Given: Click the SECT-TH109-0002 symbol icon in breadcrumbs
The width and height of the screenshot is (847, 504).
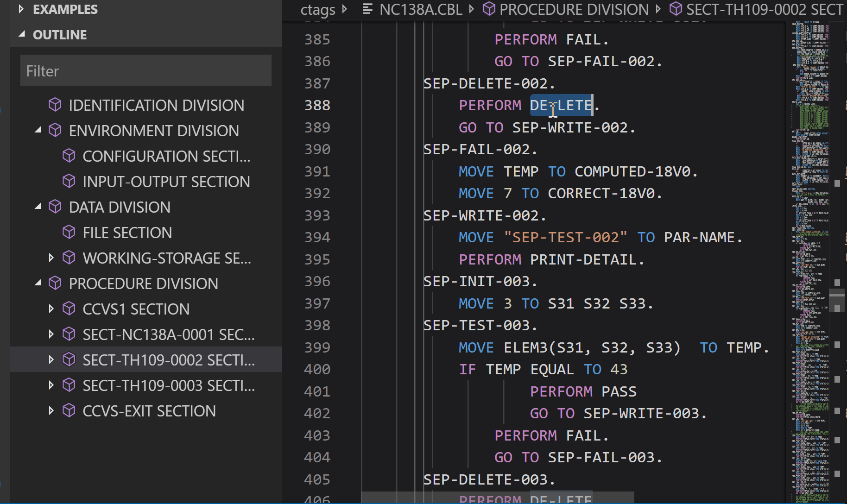Looking at the screenshot, I should tap(676, 9).
